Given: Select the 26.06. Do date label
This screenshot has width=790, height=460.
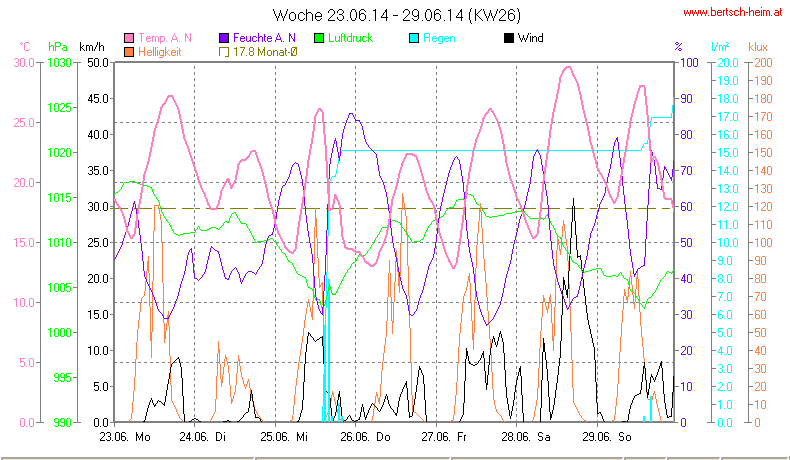Looking at the screenshot, I should coord(368,437).
